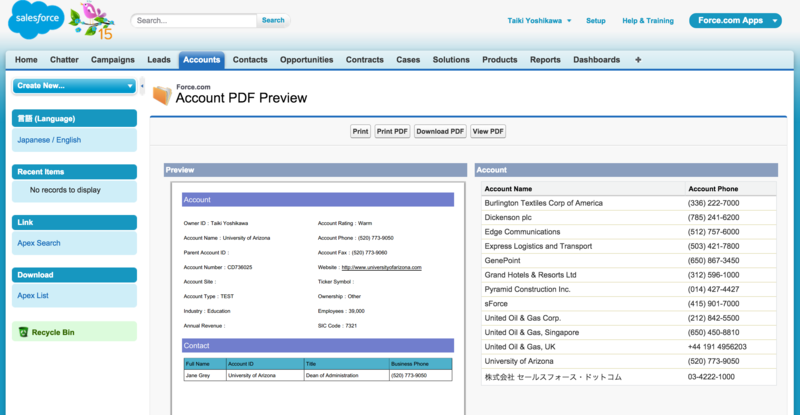Focus the global Search input field
Image resolution: width=800 pixels, height=415 pixels.
(x=194, y=20)
